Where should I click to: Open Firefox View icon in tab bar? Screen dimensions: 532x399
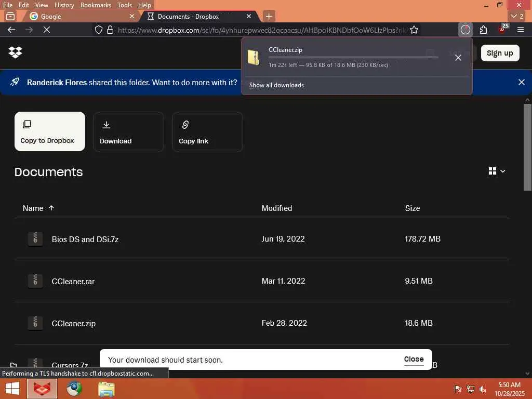pos(10,16)
